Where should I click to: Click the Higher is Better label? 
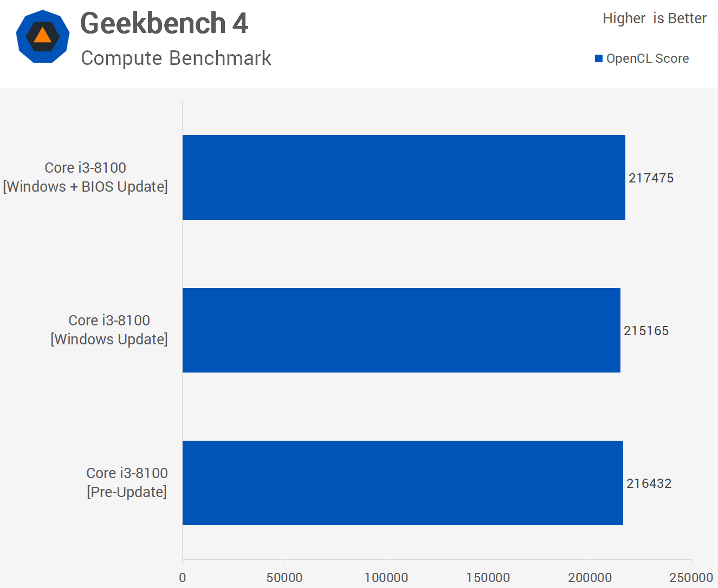[x=654, y=18]
